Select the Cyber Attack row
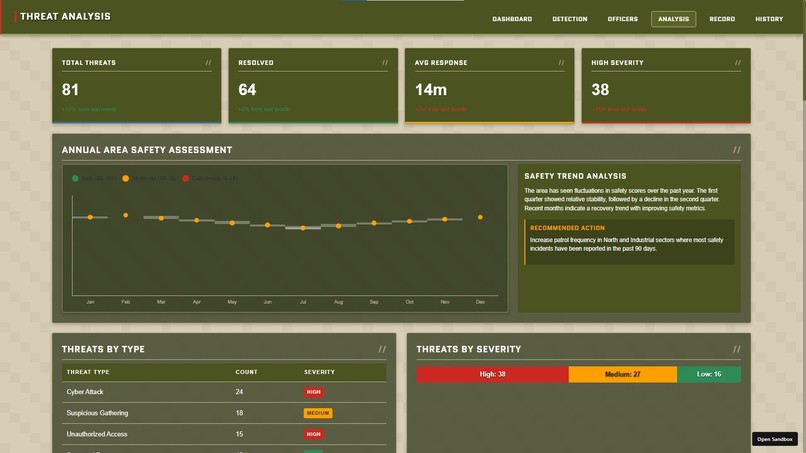This screenshot has width=806, height=453. tap(224, 392)
